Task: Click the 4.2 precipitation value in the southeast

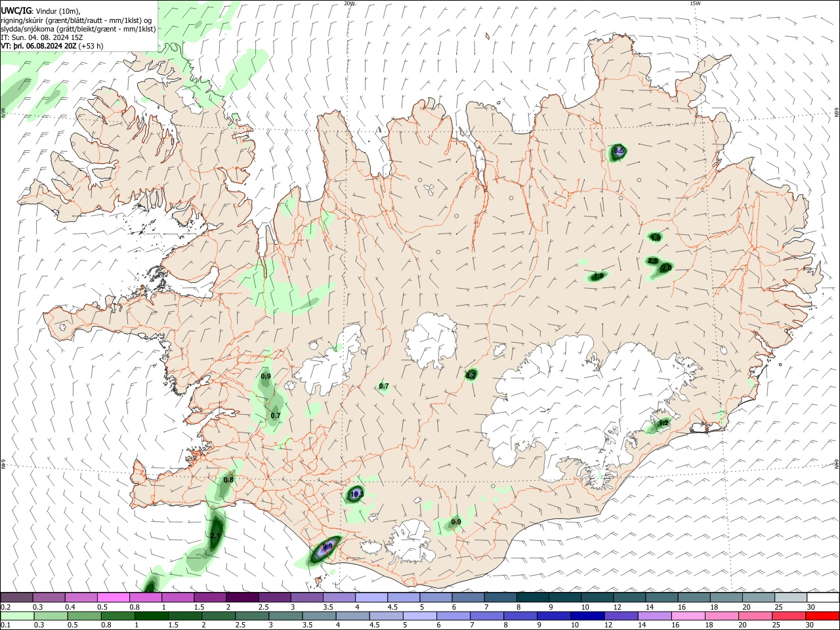Action: point(663,423)
